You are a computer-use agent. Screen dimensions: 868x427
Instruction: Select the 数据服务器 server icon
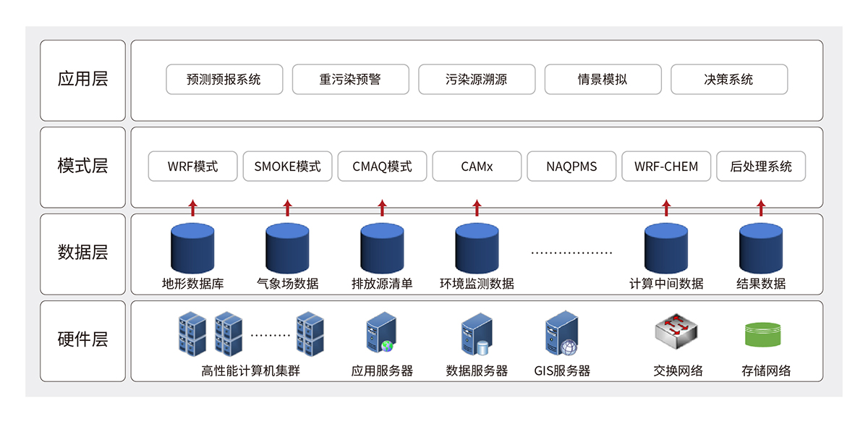pyautogui.click(x=477, y=334)
